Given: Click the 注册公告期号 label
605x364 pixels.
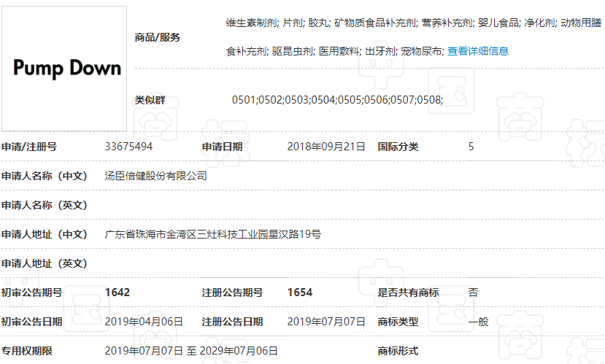Looking at the screenshot, I should click(232, 293).
